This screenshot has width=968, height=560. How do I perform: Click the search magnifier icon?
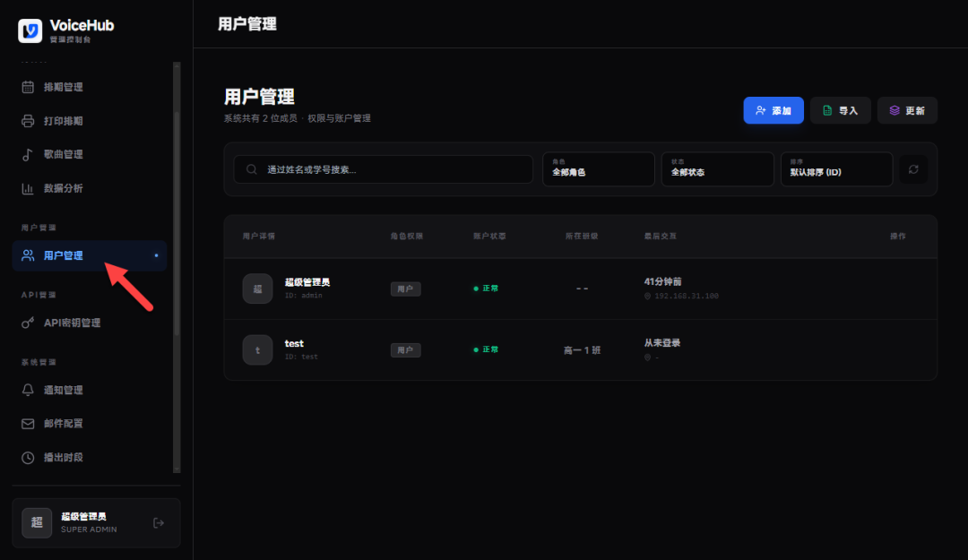(252, 169)
